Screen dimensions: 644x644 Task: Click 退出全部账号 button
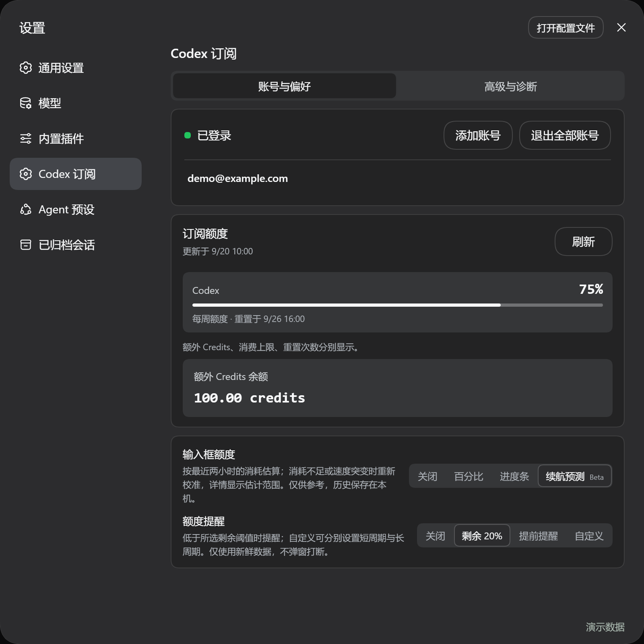tap(565, 135)
